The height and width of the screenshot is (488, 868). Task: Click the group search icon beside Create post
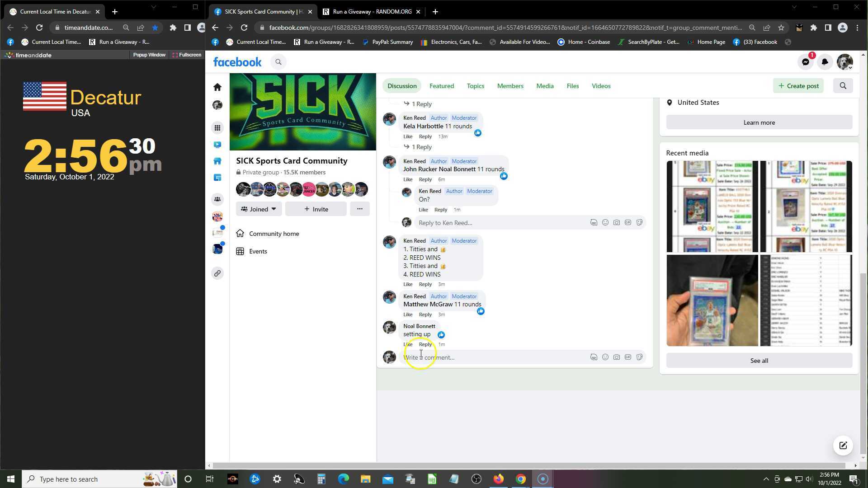point(843,86)
